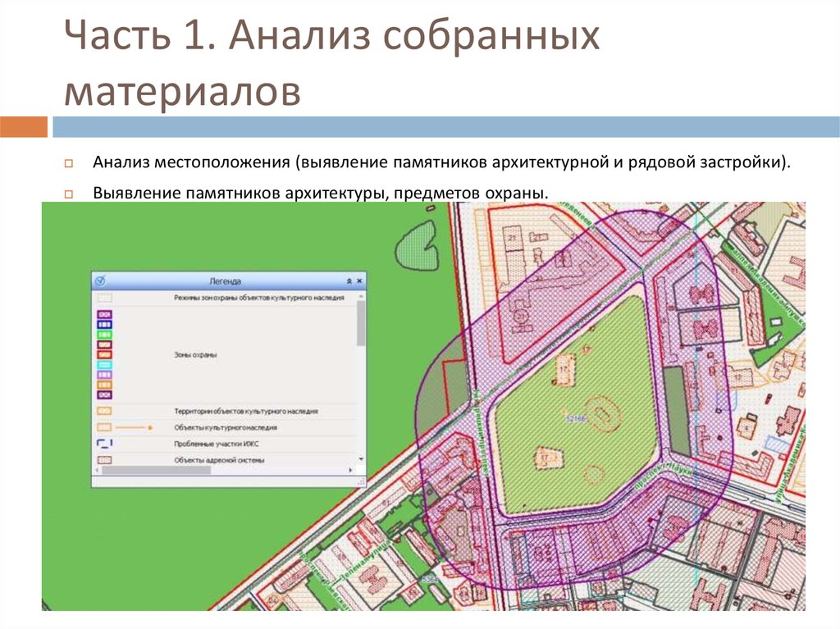
Task: Click the Режимы зон охраны legend swatch
Action: coord(105,297)
